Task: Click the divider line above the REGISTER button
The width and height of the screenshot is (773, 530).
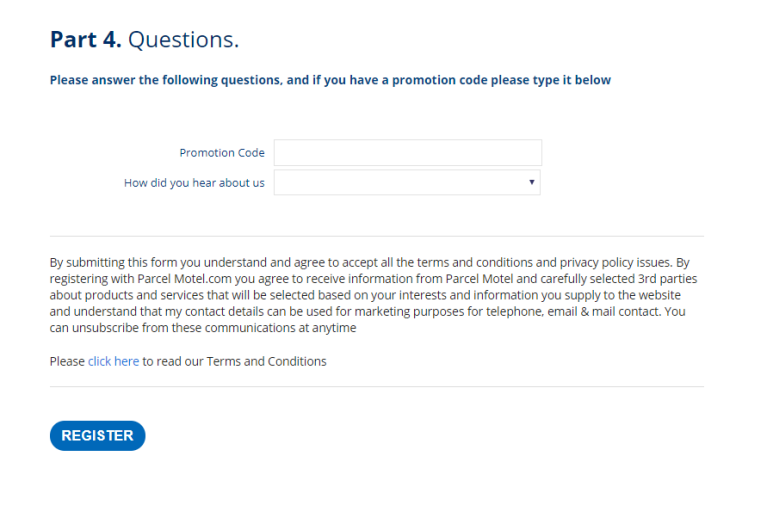Action: [x=377, y=387]
